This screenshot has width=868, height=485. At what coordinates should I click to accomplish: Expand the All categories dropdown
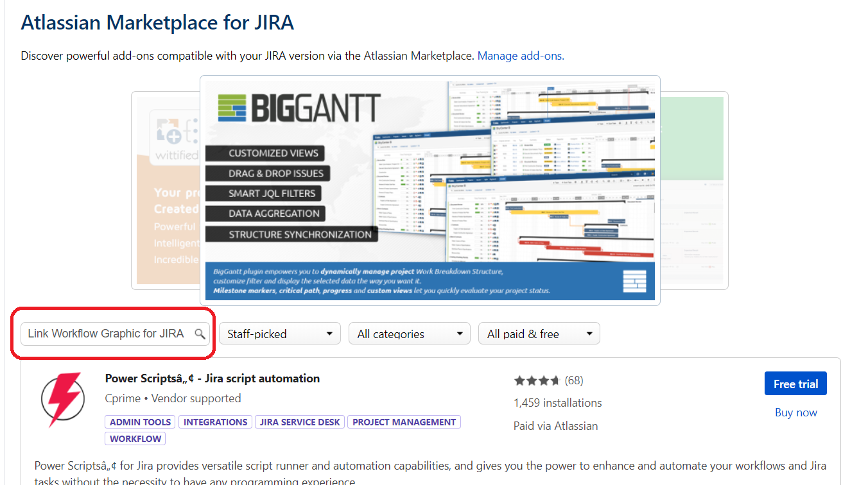409,334
